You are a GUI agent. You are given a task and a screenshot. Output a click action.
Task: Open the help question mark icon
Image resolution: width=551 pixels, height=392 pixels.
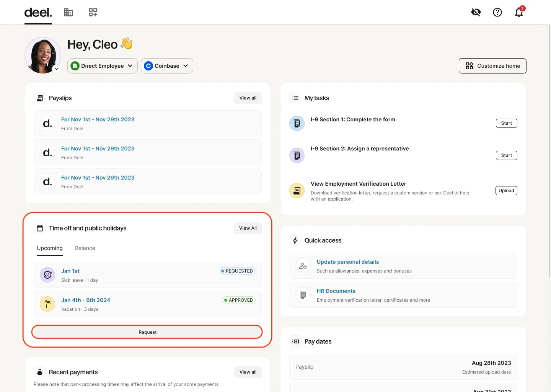coord(497,12)
